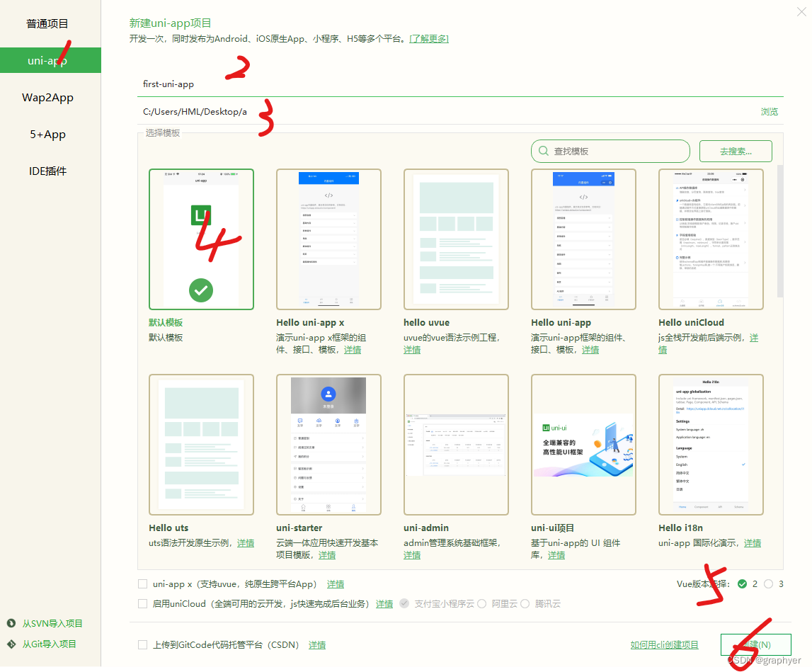
Task: Click the 了解更多 link
Action: 429,39
